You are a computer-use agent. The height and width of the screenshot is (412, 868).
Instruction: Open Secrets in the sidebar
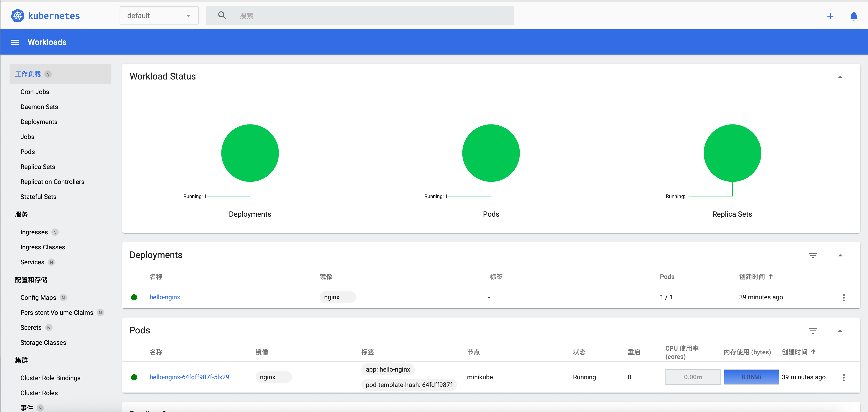[31, 328]
